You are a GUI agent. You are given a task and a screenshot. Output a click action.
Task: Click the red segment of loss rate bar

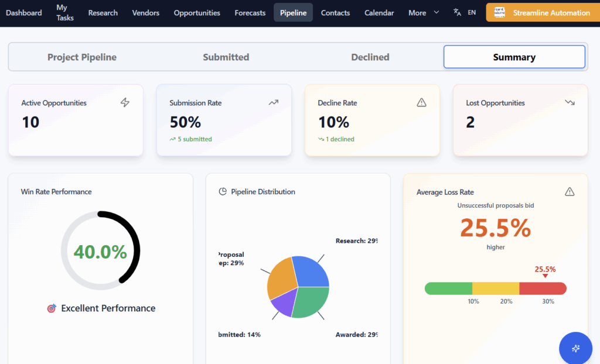tap(543, 289)
